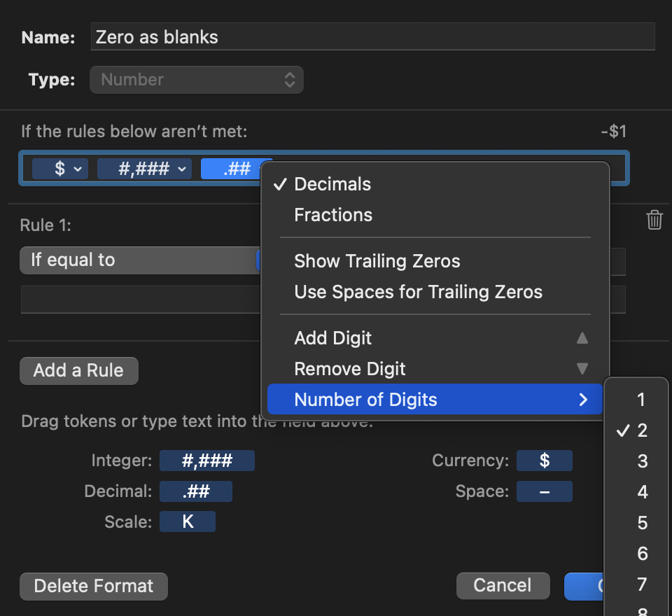The height and width of the screenshot is (616, 672).
Task: Select Use Spaces for Trailing Zeros
Action: coord(418,292)
